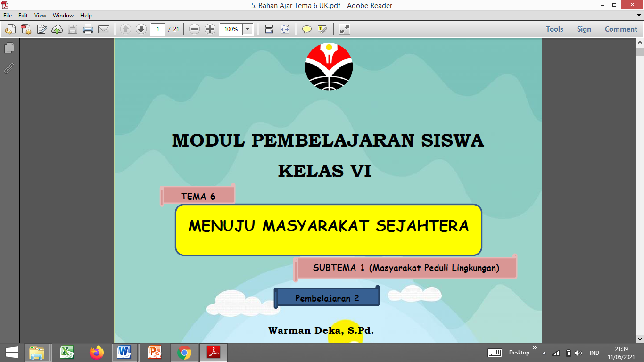
Task: Zoom out with the minus button
Action: tap(195, 29)
